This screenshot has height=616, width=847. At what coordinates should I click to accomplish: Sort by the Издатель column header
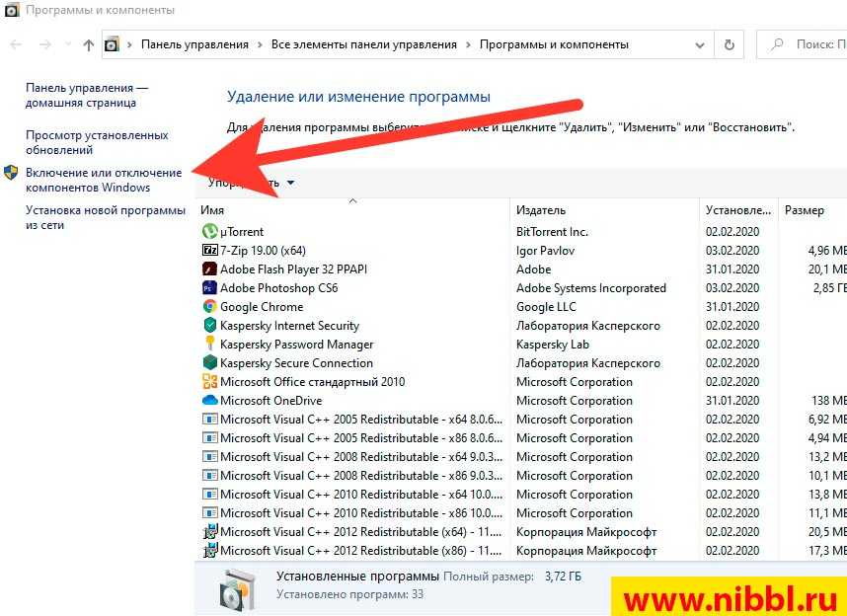point(604,210)
